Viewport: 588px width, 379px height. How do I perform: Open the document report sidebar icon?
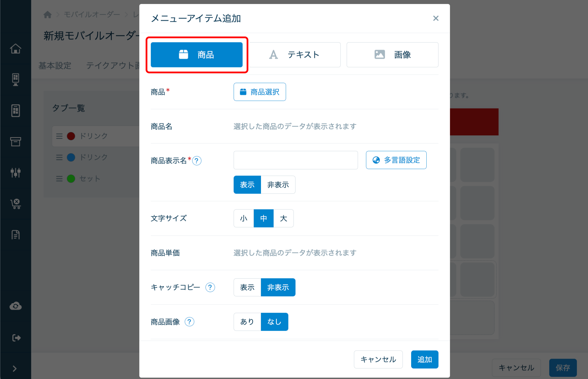click(16, 235)
